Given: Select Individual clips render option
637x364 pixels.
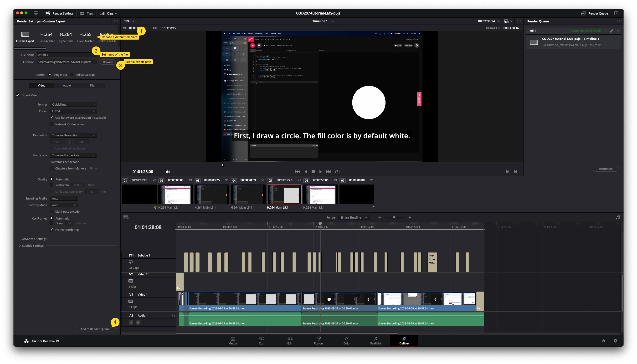Looking at the screenshot, I should coord(72,75).
